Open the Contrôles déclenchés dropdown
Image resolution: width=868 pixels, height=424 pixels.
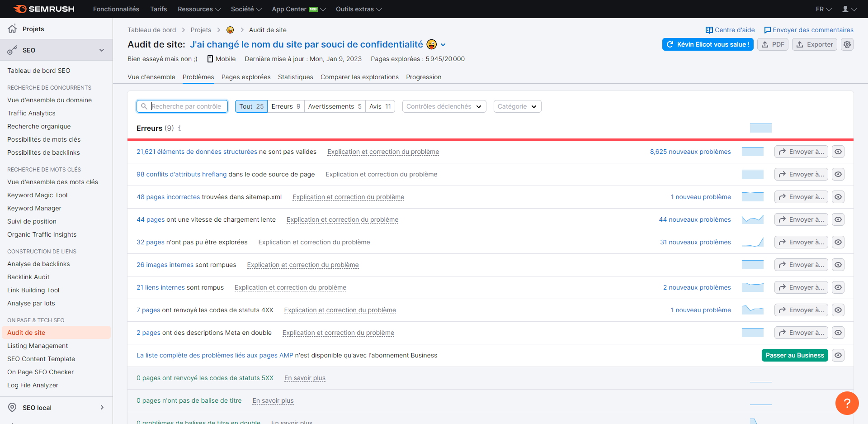pyautogui.click(x=443, y=106)
